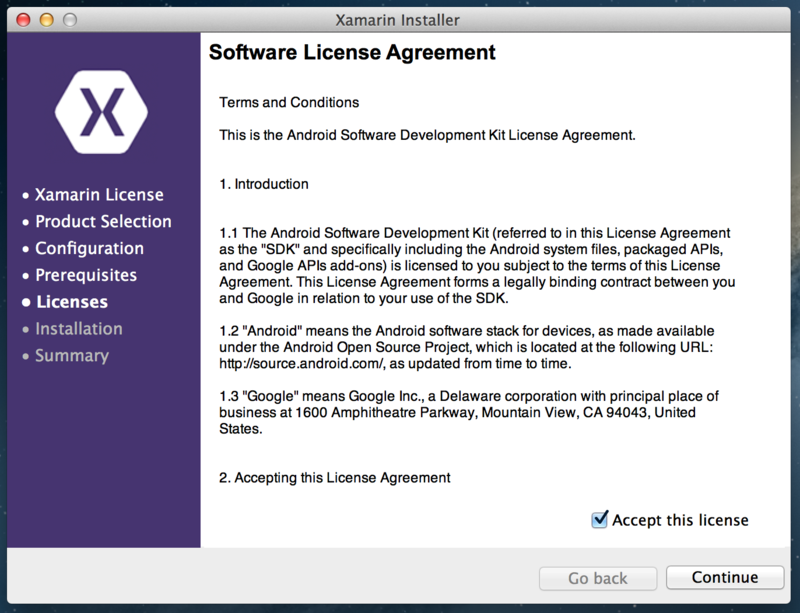Close the Xamarin Installer window
This screenshot has width=800, height=613.
pyautogui.click(x=23, y=20)
